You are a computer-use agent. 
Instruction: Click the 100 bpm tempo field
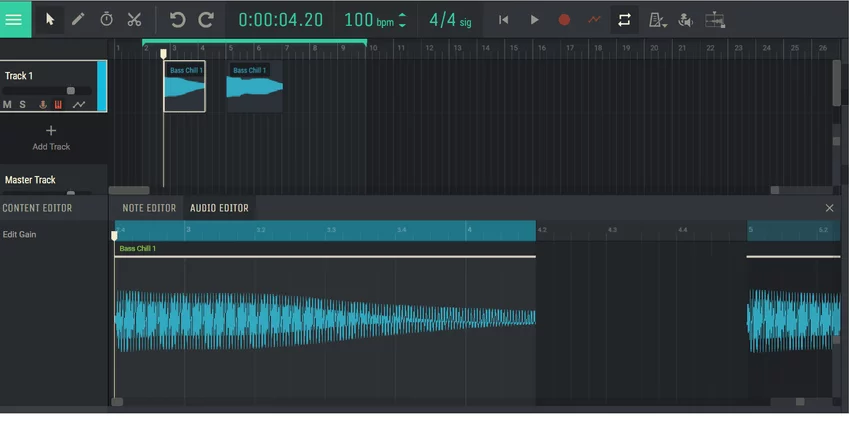(369, 21)
